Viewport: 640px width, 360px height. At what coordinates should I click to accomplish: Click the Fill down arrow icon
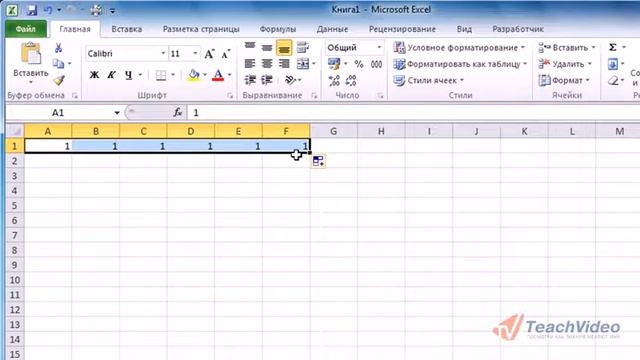tap(613, 64)
